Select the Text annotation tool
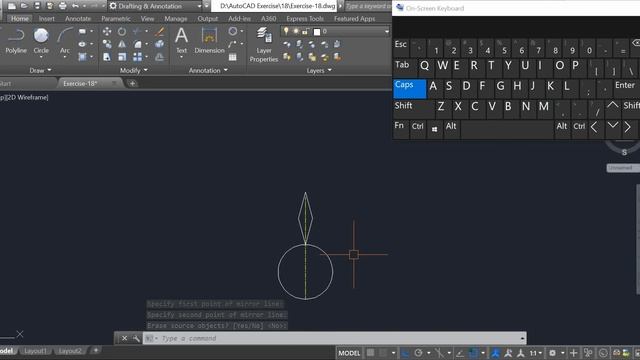Viewport: 640px width, 360px height. click(x=181, y=40)
